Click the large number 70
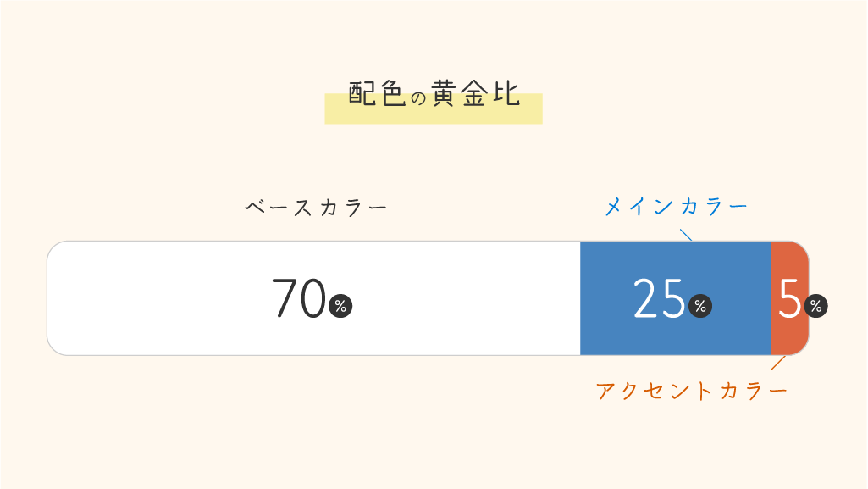Viewport: 868px width, 489px height. click(299, 299)
